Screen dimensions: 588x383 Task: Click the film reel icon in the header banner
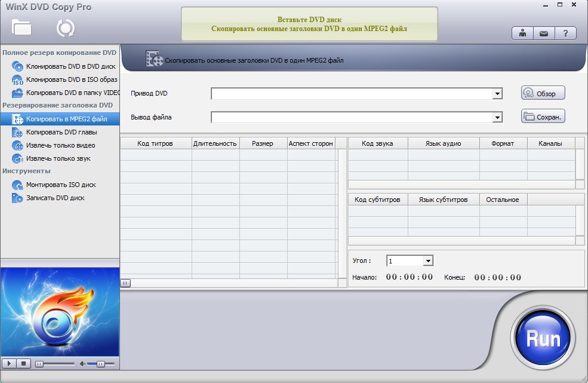coord(155,59)
